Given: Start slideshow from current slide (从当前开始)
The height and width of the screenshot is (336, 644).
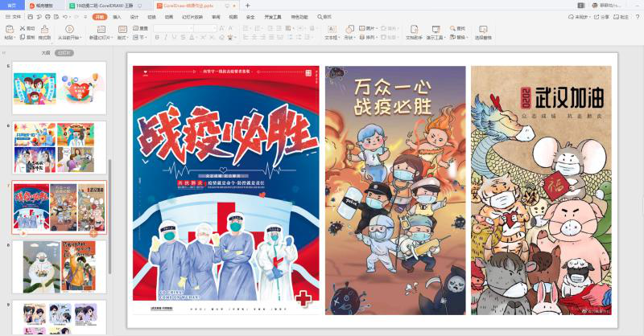Looking at the screenshot, I should pyautogui.click(x=69, y=31).
